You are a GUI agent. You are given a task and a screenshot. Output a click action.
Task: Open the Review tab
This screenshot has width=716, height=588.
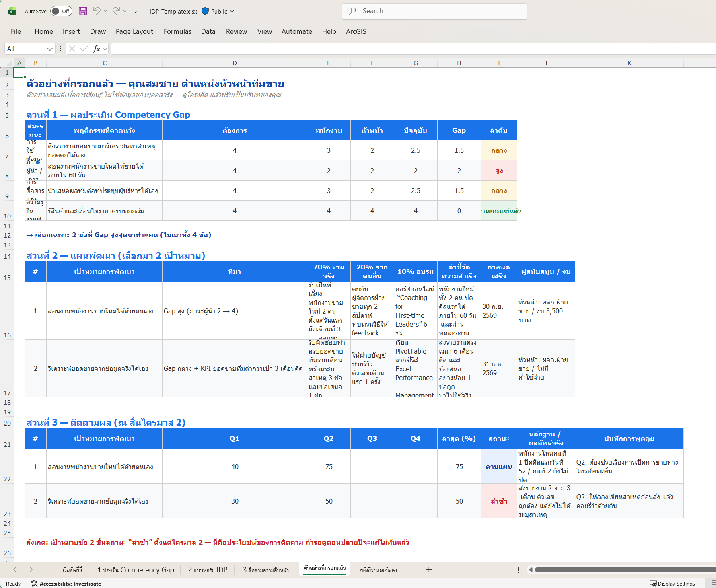[237, 31]
